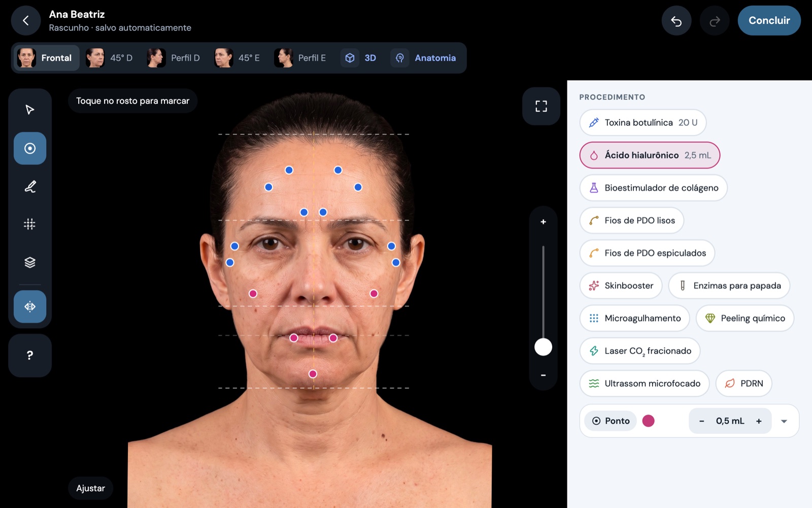Viewport: 812px width, 508px height.
Task: Choose the freehand pen tool
Action: coord(30,186)
